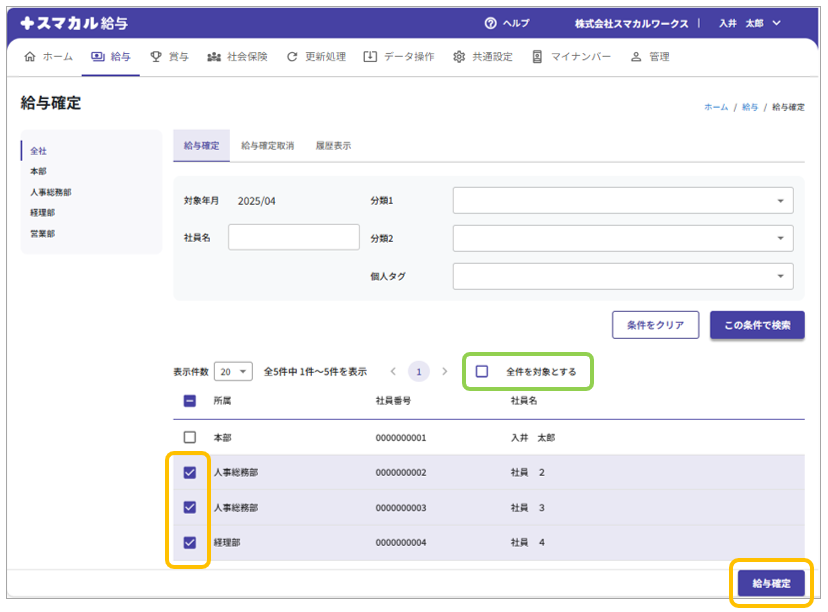Check the 本部 employee row checkbox
Viewport: 828px width, 612px height.
(190, 437)
